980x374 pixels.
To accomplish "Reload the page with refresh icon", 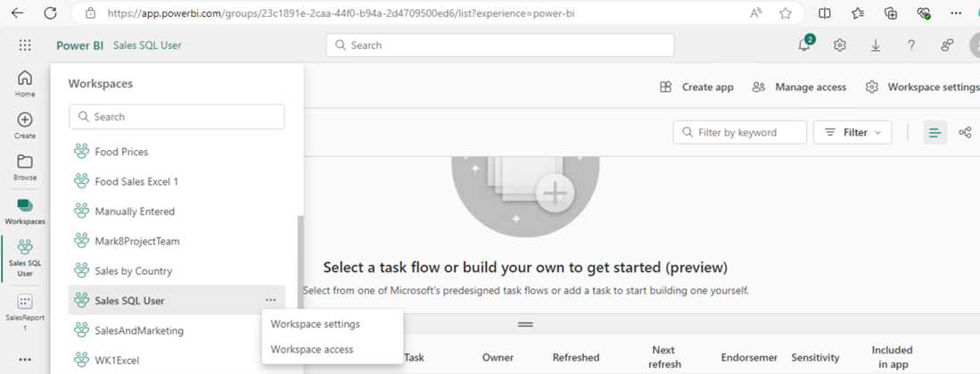I will (x=51, y=12).
